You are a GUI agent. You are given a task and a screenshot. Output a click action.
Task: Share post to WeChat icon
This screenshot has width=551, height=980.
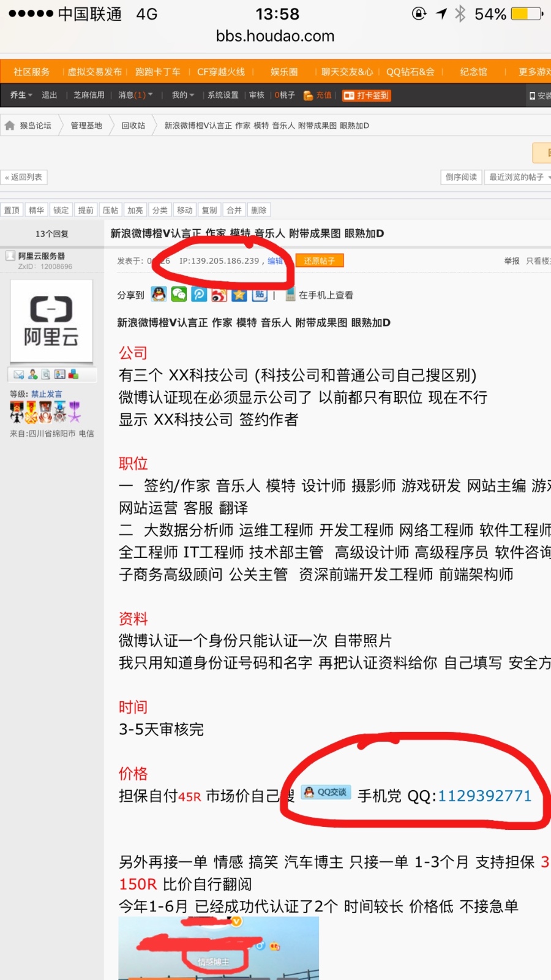(x=179, y=295)
